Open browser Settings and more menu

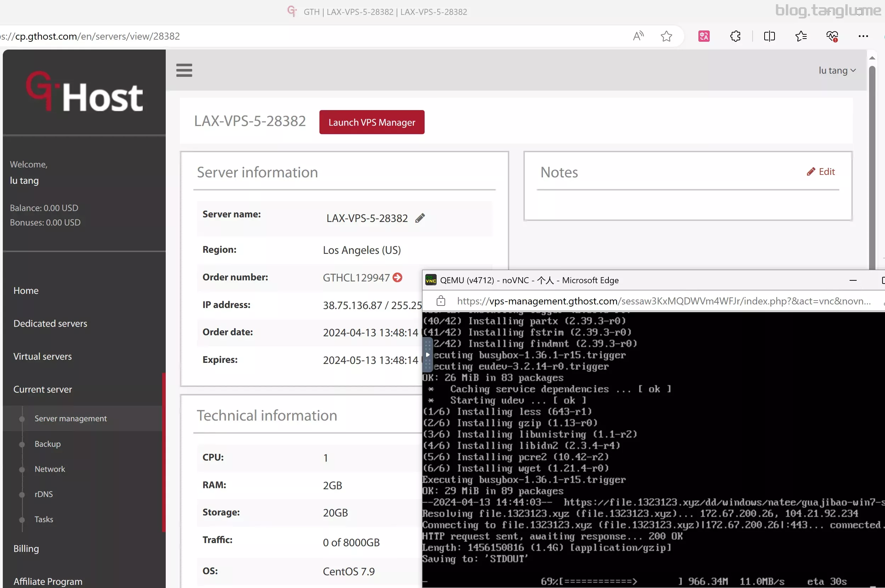coord(863,36)
